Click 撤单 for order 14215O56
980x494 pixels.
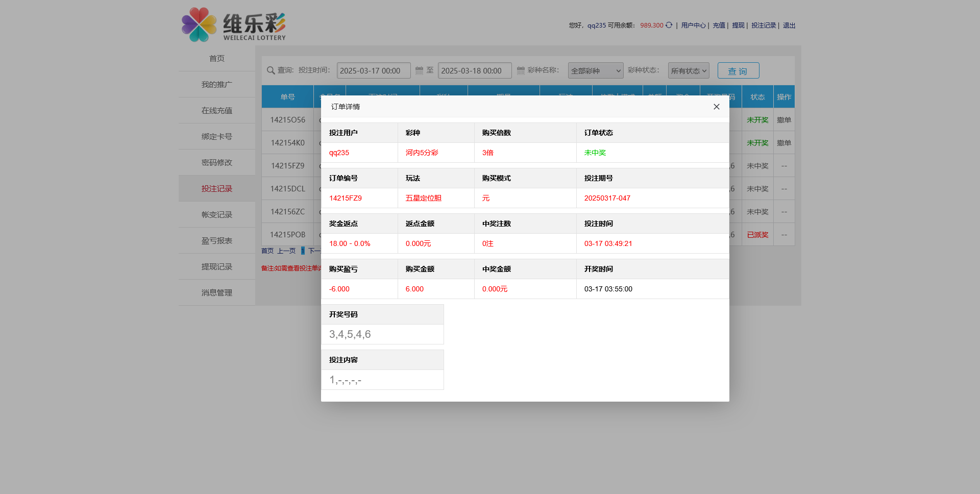(x=784, y=119)
